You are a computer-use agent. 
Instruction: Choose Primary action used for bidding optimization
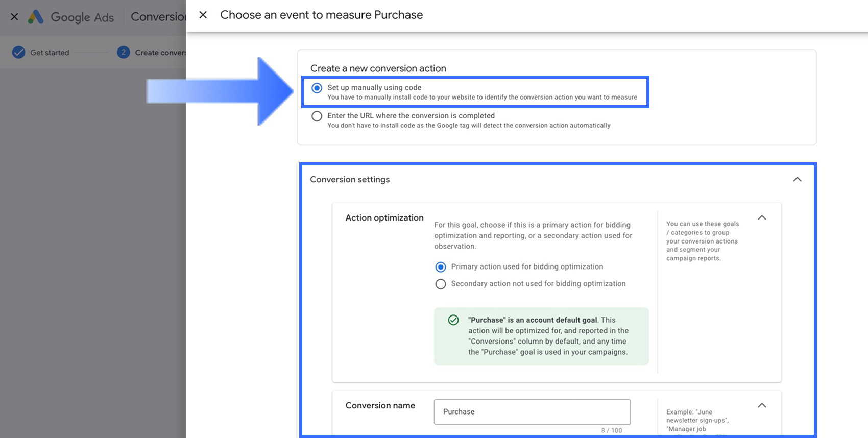440,267
